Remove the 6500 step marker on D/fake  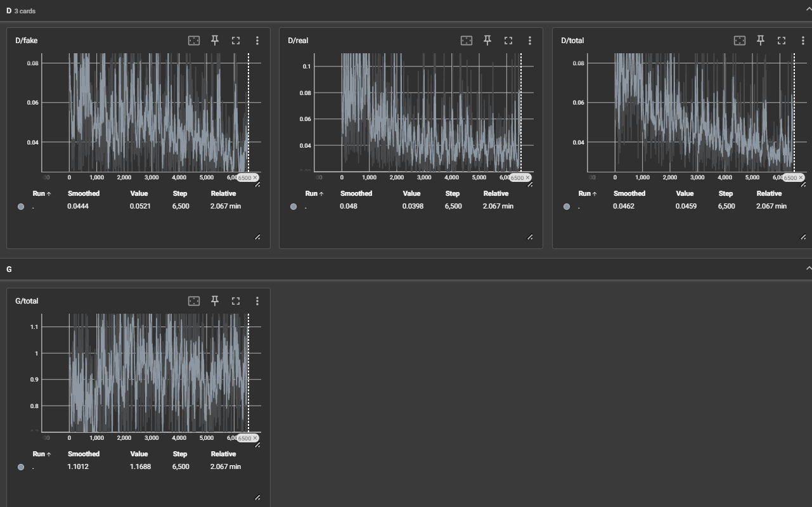click(255, 178)
